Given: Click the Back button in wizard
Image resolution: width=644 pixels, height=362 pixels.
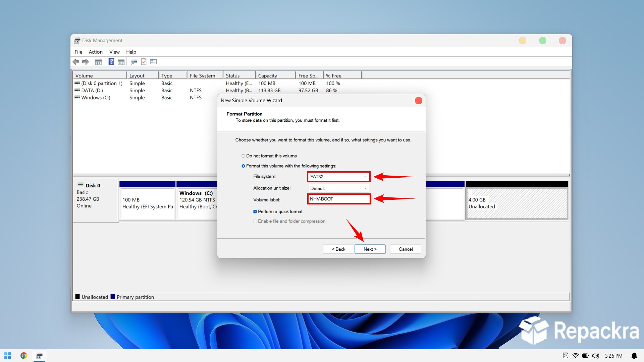Looking at the screenshot, I should [x=338, y=249].
